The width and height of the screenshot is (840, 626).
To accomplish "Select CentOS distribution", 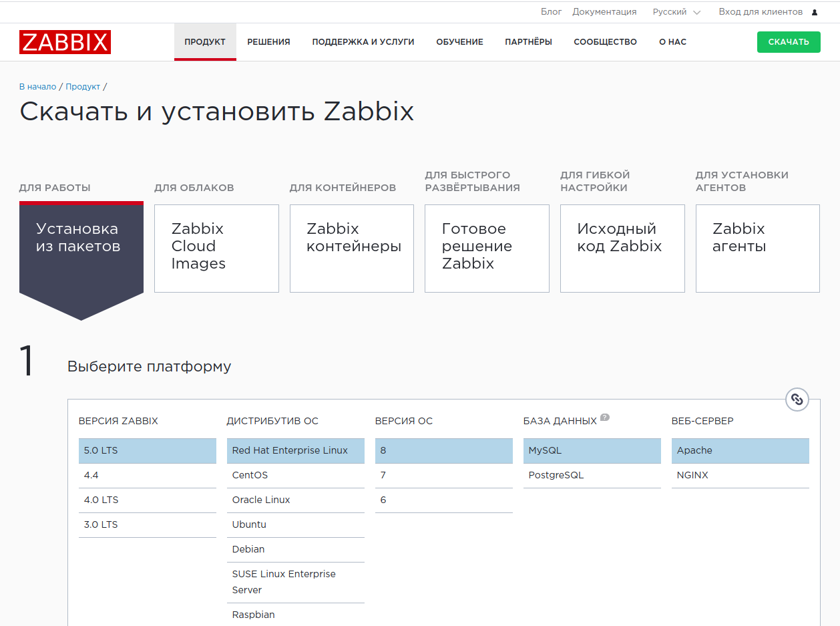I will click(296, 475).
